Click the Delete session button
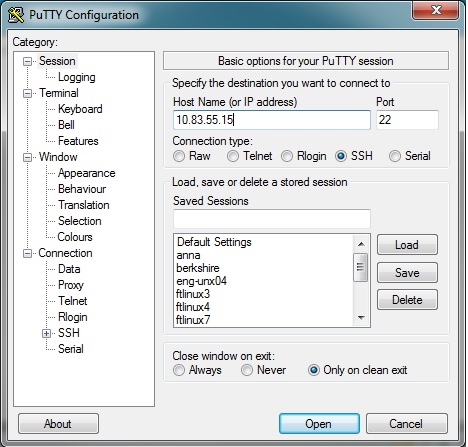 tap(407, 300)
